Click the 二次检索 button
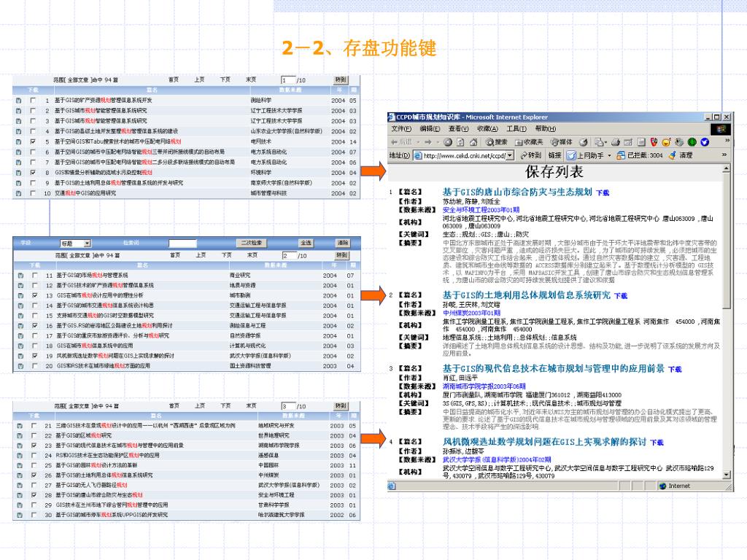The image size is (747, 560). tap(251, 243)
